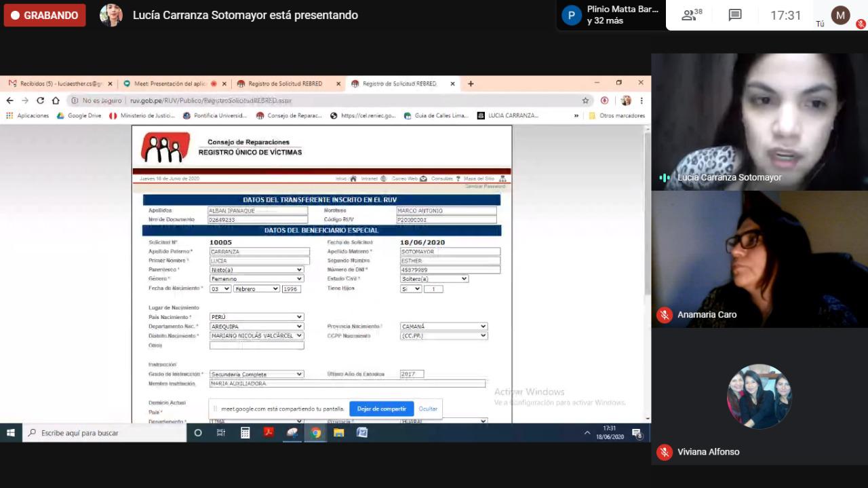The width and height of the screenshot is (868, 488).
Task: Open the Otros marcadores folder
Action: (x=617, y=115)
